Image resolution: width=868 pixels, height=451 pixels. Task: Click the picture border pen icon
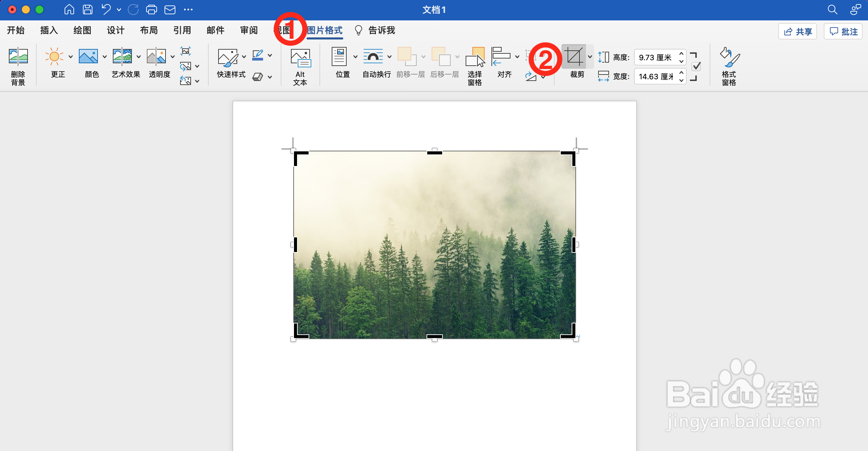click(x=258, y=55)
